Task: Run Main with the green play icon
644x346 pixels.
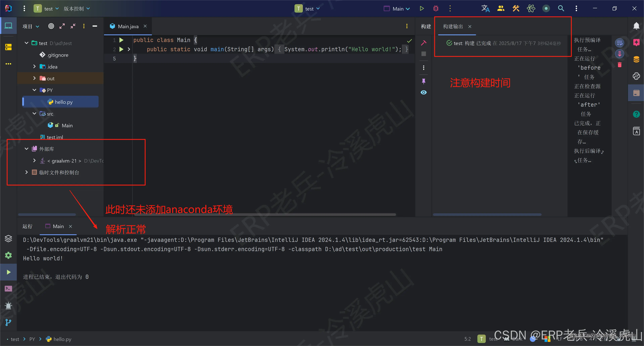Action: tap(422, 9)
